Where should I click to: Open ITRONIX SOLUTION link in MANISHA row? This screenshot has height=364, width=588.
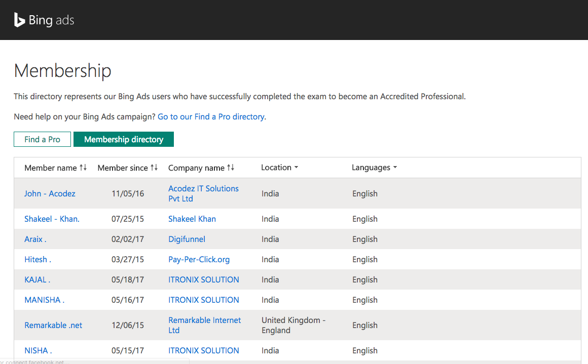(x=204, y=300)
